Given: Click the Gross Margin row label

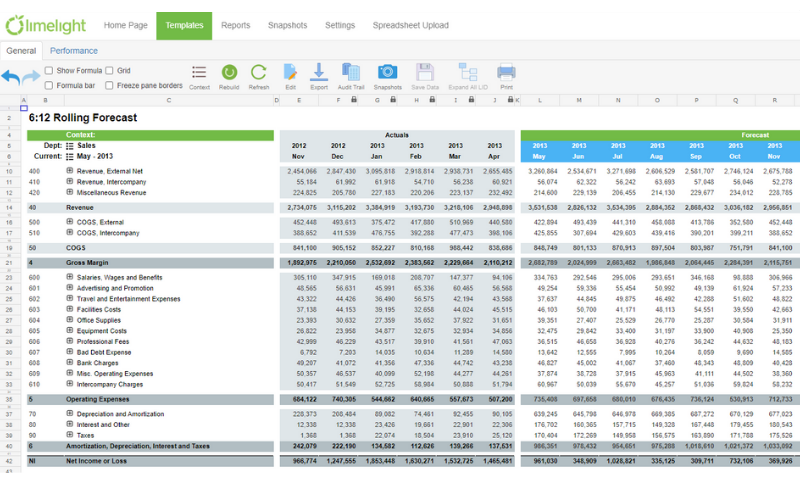Looking at the screenshot, I should click(x=87, y=263).
